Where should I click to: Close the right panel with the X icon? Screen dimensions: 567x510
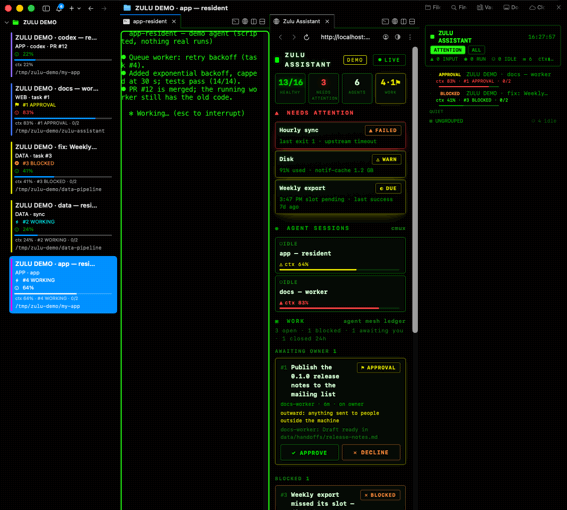pos(559,7)
